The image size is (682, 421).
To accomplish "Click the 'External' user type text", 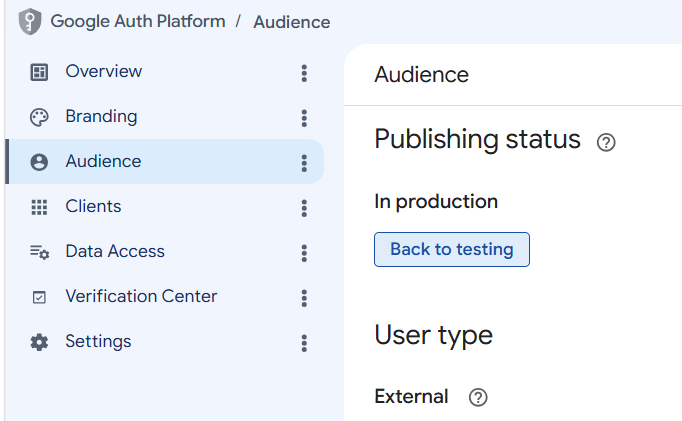I will point(411,397).
